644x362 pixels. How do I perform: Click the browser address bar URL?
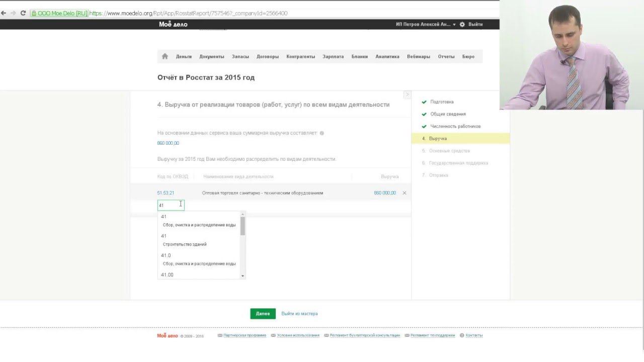coord(189,13)
